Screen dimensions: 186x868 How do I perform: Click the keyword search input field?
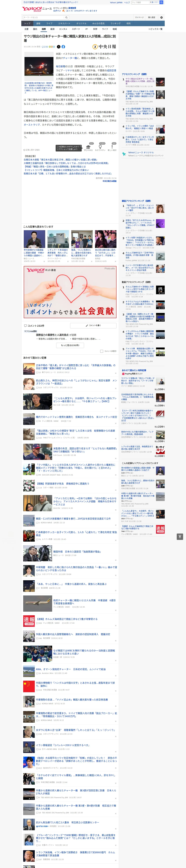[x=44, y=17]
